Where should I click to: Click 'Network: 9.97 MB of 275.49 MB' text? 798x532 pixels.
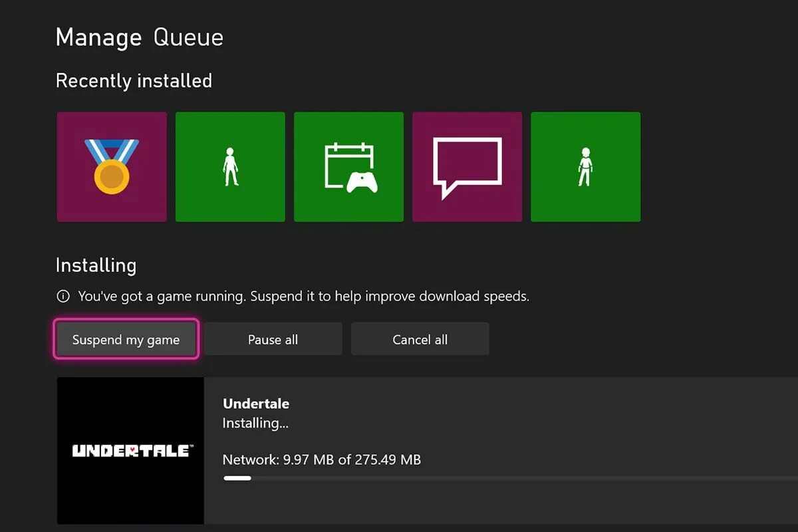(322, 460)
